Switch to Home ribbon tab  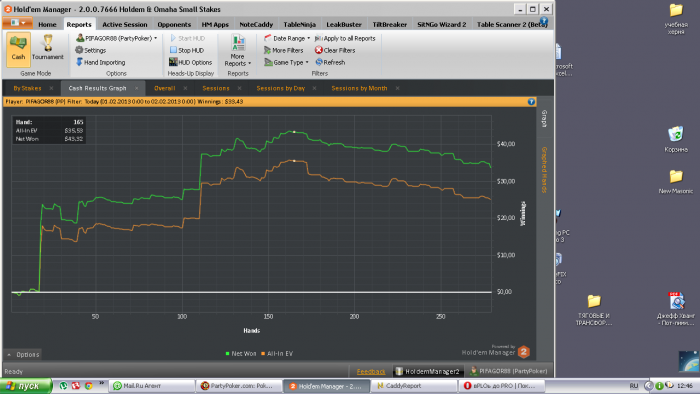click(47, 25)
